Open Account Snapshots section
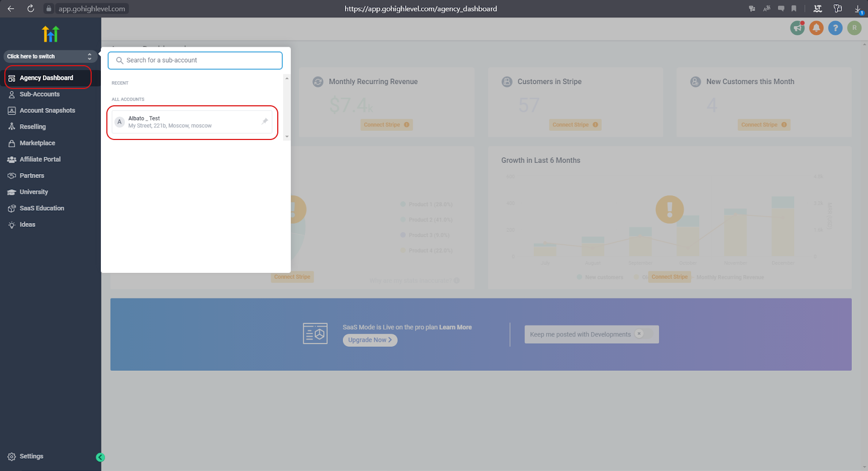This screenshot has height=471, width=868. point(47,111)
